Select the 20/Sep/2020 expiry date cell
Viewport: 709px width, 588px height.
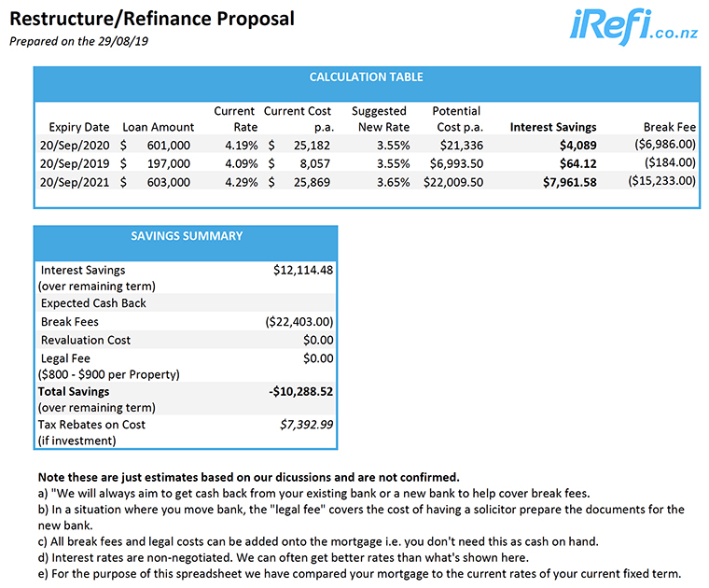tap(78, 146)
